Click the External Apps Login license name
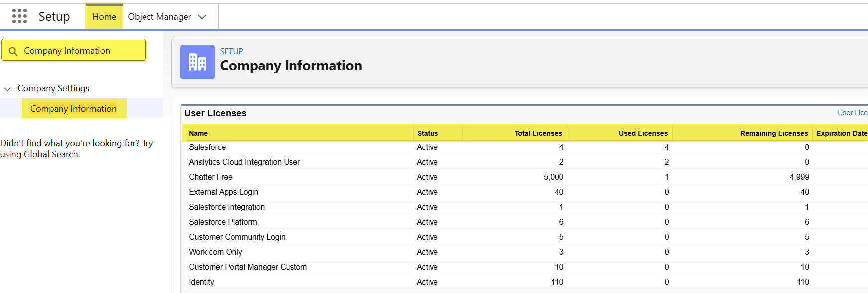Viewport: 868px width, 293px height. (223, 192)
